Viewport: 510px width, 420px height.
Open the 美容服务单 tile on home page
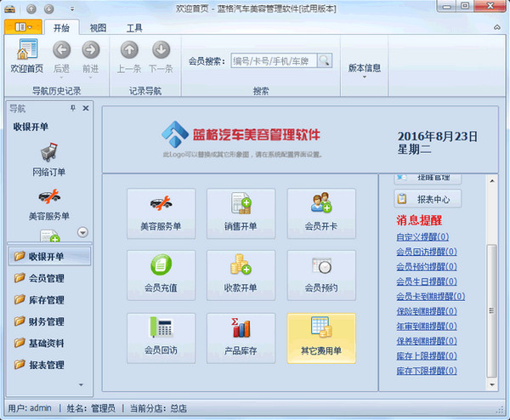[x=161, y=213]
